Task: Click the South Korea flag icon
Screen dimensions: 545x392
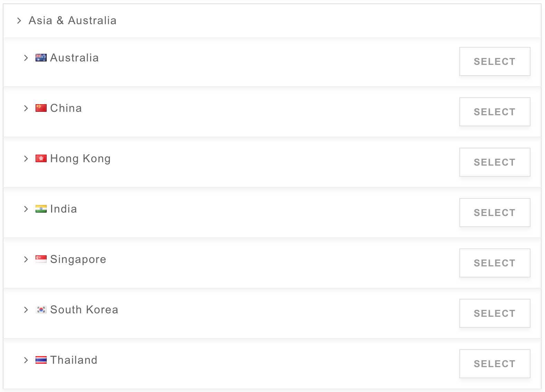Action: coord(41,310)
